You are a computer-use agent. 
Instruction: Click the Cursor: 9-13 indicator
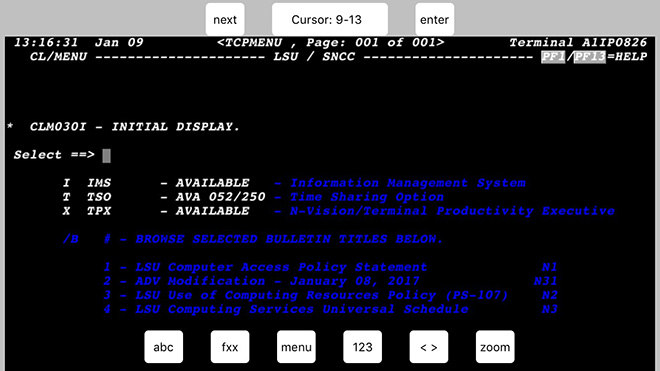[330, 19]
